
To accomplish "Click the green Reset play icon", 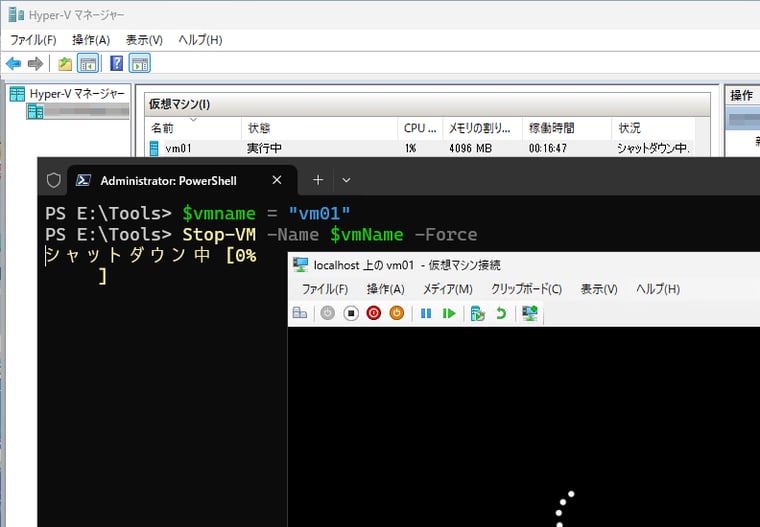I will click(449, 313).
